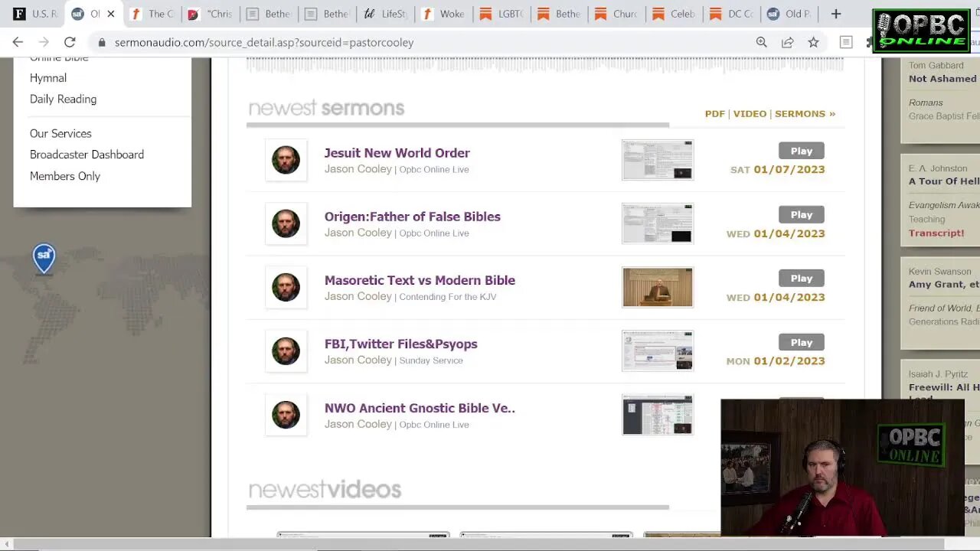Open the FBI,Twitter Files&Psyops title link
The height and width of the screenshot is (551, 980).
pyautogui.click(x=400, y=344)
